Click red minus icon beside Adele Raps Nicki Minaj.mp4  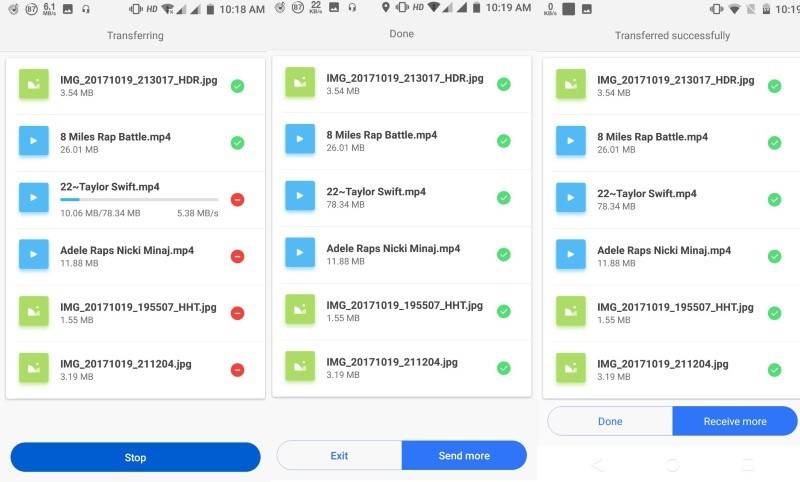[x=237, y=256]
